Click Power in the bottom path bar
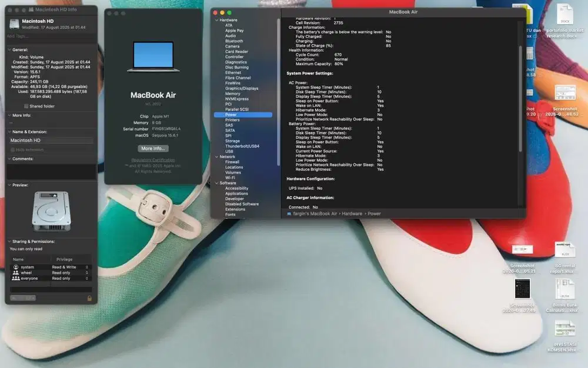The width and height of the screenshot is (588, 368). [x=374, y=213]
